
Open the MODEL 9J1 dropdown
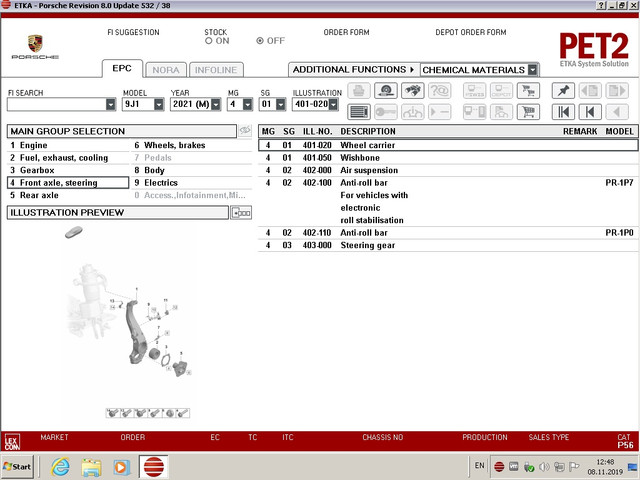click(159, 104)
